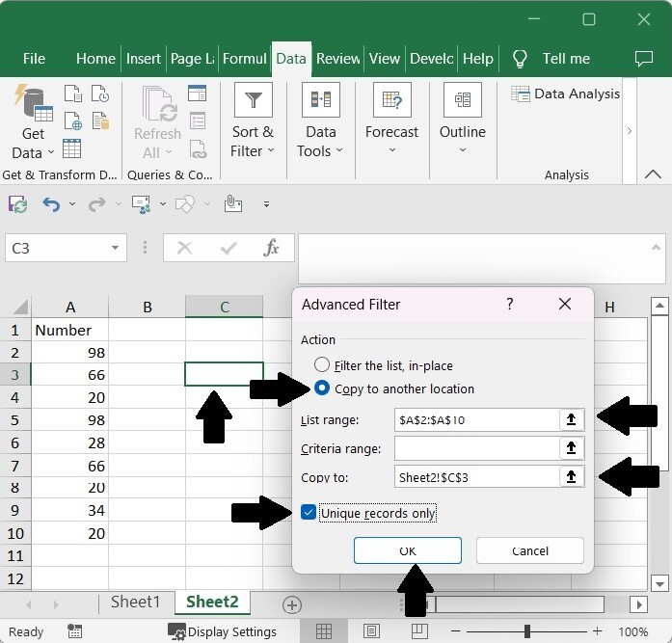
Task: Click Data Analysis in Analysis group
Action: (566, 94)
